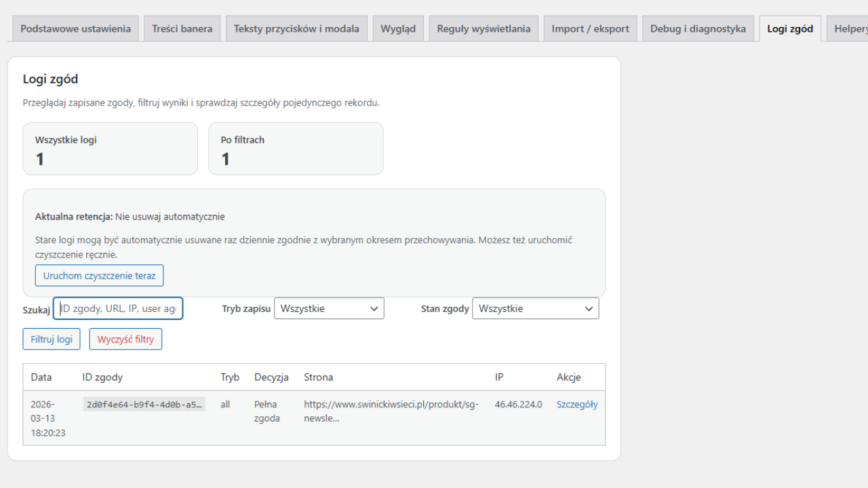Click the active Logi zgód tab
868x488 pixels.
tap(790, 28)
